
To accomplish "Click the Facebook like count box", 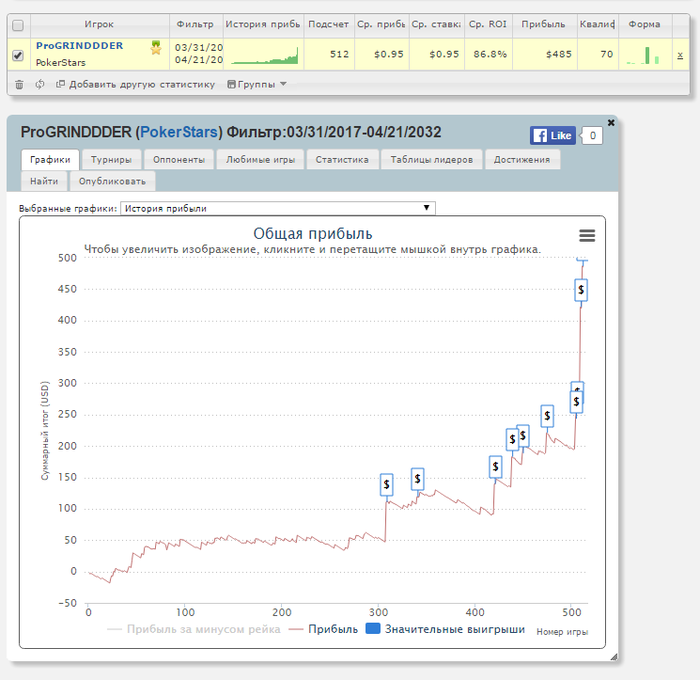I will tap(592, 136).
